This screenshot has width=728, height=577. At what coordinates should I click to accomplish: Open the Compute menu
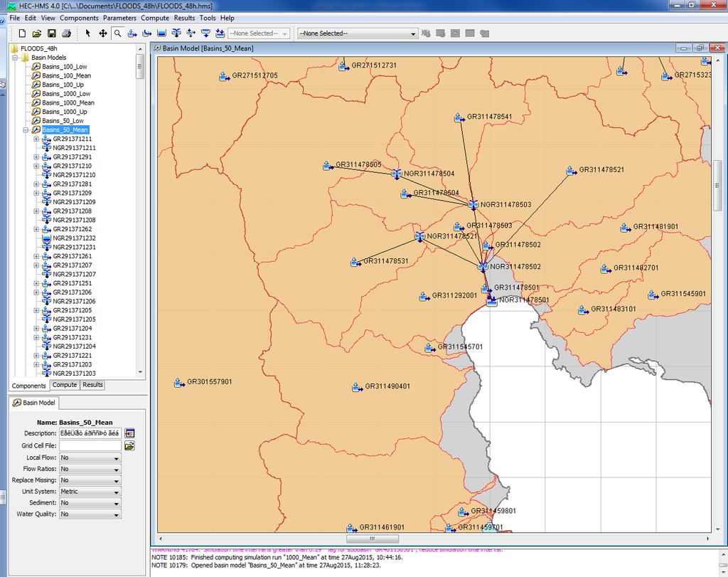155,18
